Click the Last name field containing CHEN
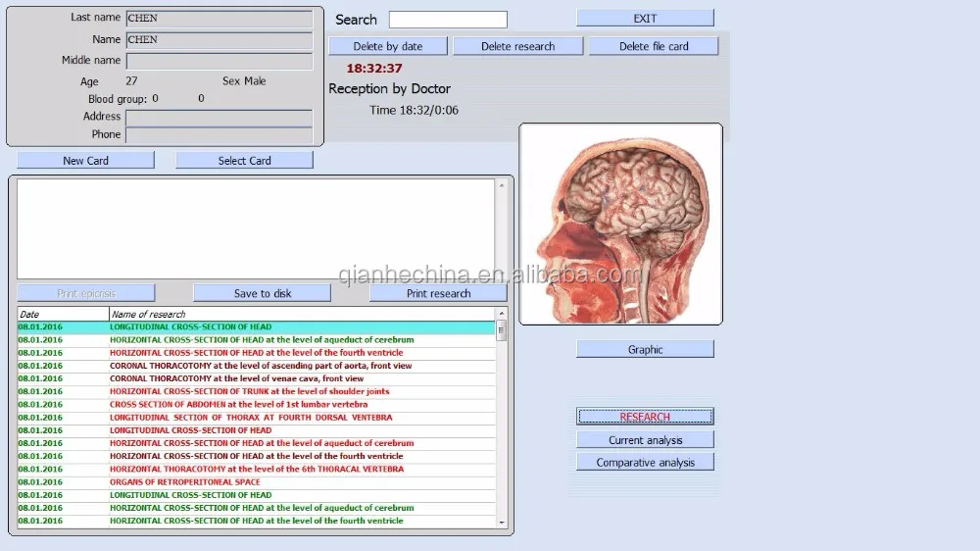980x551 pixels. click(219, 18)
